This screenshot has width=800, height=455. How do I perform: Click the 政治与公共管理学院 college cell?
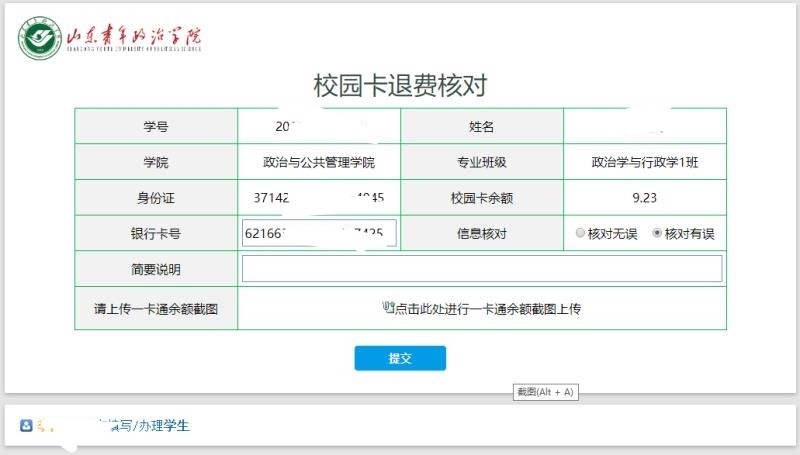[319, 162]
